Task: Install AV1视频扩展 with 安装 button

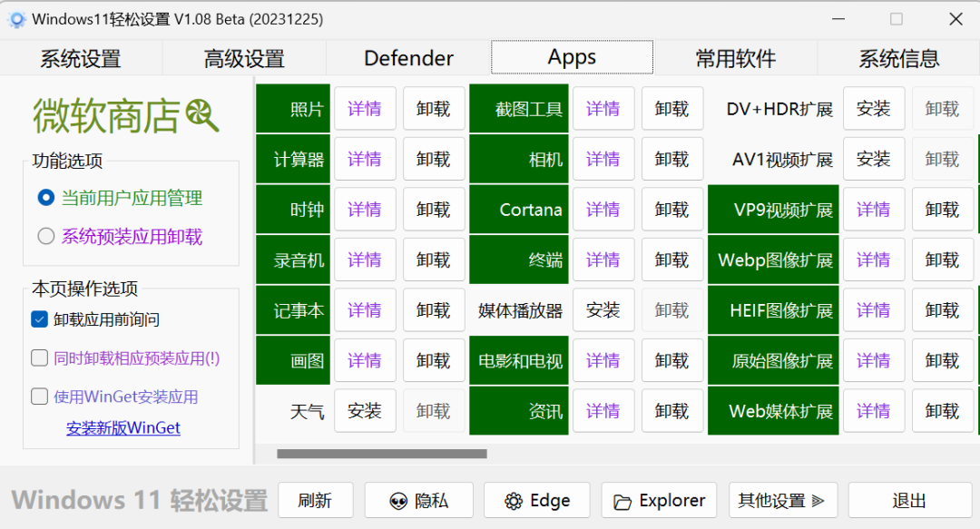Action: [x=874, y=159]
